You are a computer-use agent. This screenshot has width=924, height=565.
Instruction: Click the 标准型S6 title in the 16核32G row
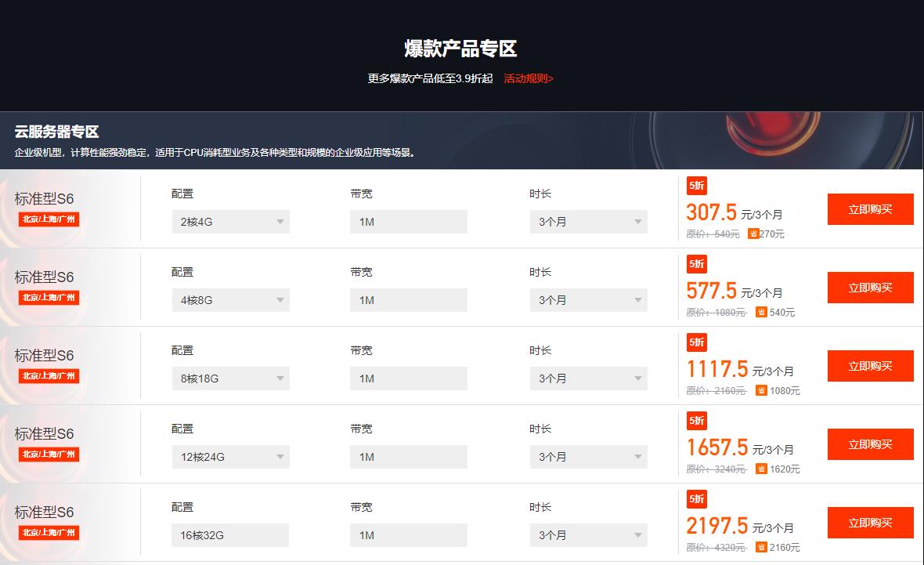[x=44, y=512]
